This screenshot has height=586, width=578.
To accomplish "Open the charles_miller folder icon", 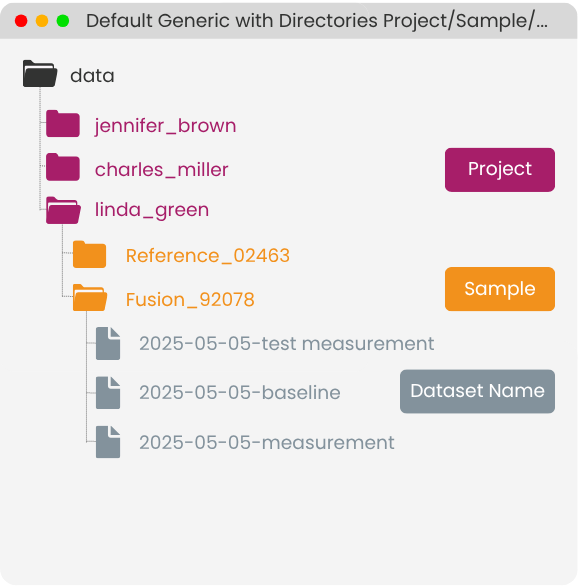I will (x=63, y=167).
